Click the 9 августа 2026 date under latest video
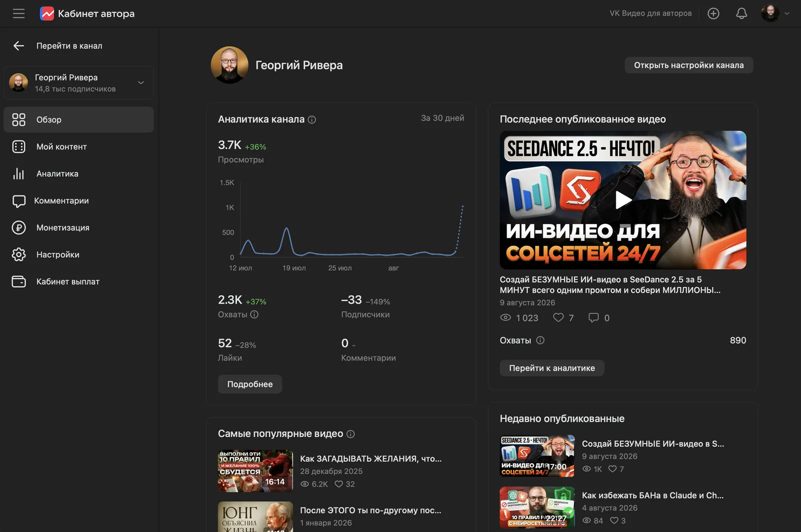 527,303
